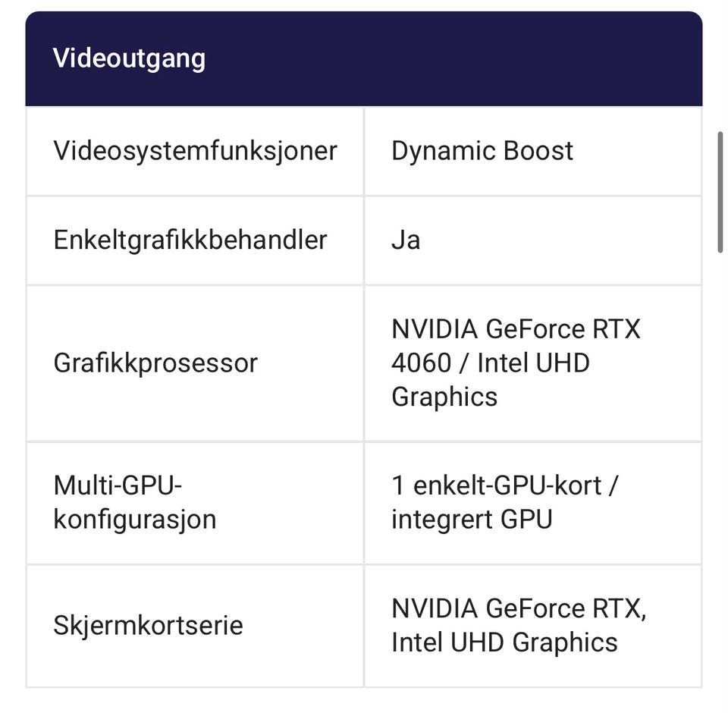Select the Enkeltgrafikkbehandler label

(x=190, y=240)
